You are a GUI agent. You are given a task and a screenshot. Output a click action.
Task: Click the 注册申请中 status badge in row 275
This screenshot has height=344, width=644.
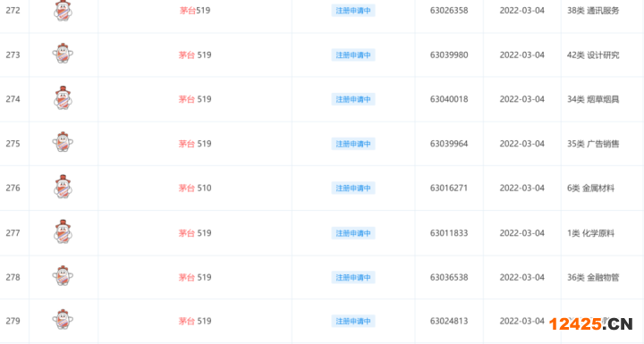[x=353, y=144]
